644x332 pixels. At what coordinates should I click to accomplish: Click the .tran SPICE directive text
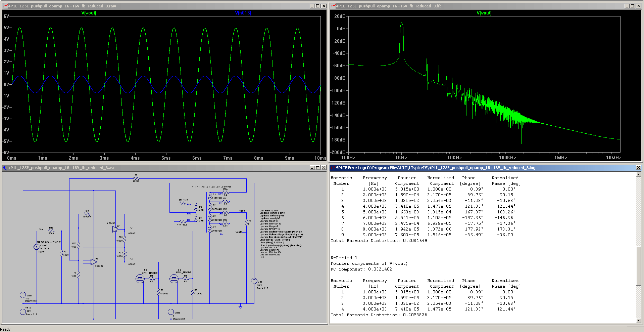pos(281,245)
